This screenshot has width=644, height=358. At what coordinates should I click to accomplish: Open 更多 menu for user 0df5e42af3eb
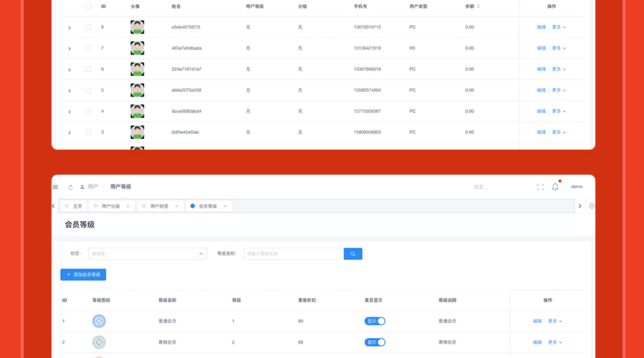[x=559, y=132]
